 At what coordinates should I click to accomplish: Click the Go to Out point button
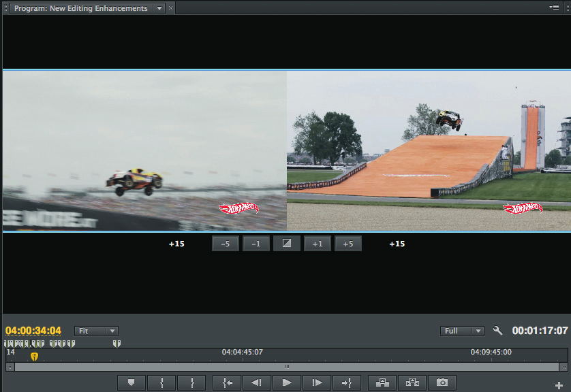pyautogui.click(x=347, y=383)
